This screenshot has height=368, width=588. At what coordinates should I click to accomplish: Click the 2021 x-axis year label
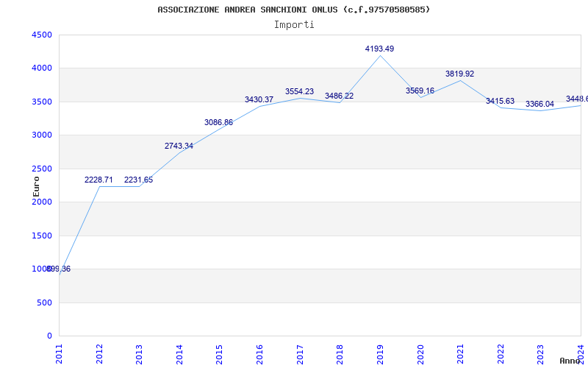460,354
